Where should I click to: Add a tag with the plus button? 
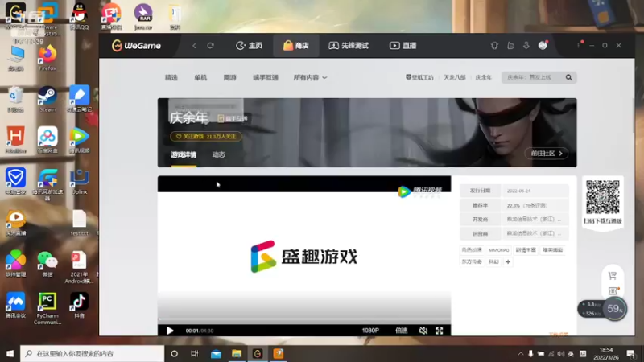click(x=508, y=262)
